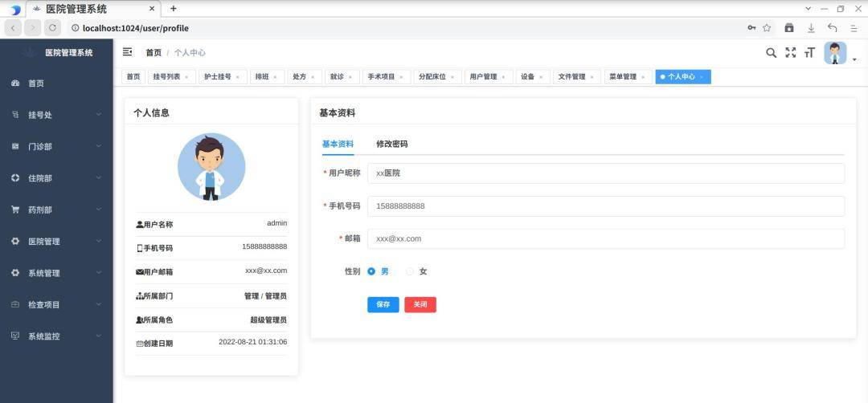The height and width of the screenshot is (403, 868).
Task: Toggle fullscreen mode icon in header
Action: click(791, 52)
